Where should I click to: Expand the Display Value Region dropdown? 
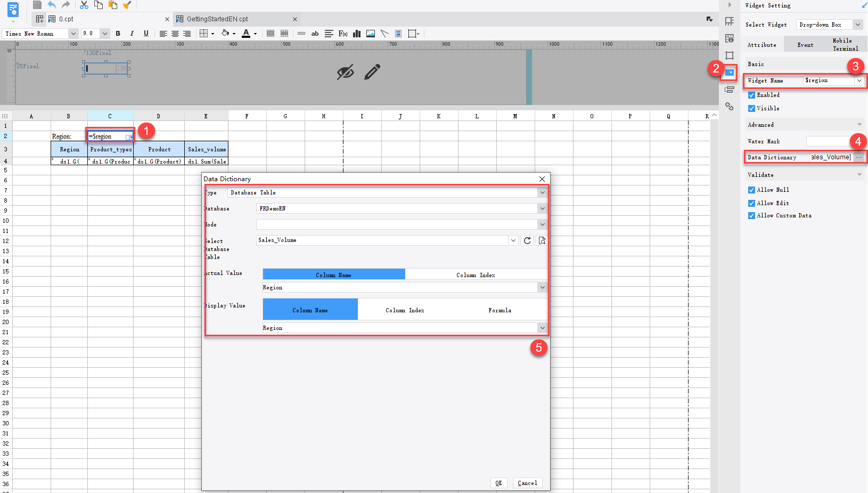pyautogui.click(x=542, y=327)
